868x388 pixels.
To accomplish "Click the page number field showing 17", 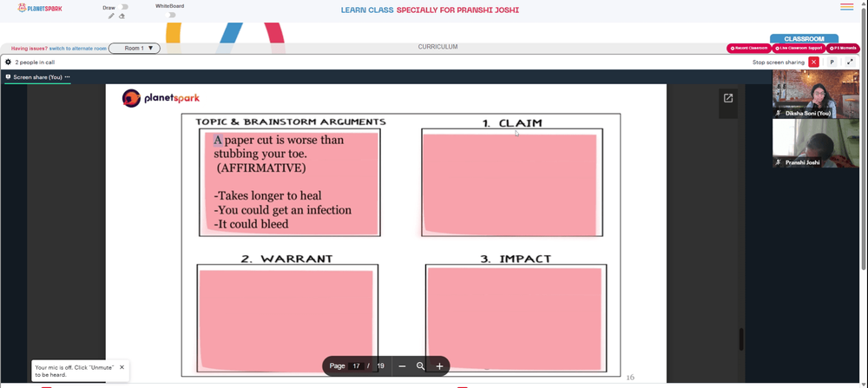I will pyautogui.click(x=357, y=365).
